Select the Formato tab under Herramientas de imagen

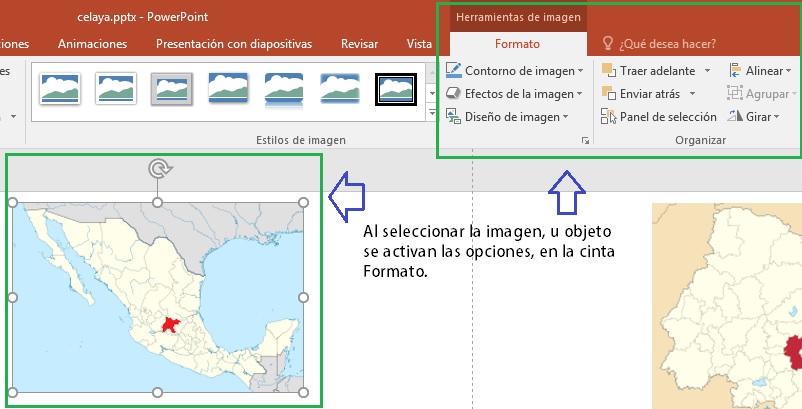tap(517, 44)
